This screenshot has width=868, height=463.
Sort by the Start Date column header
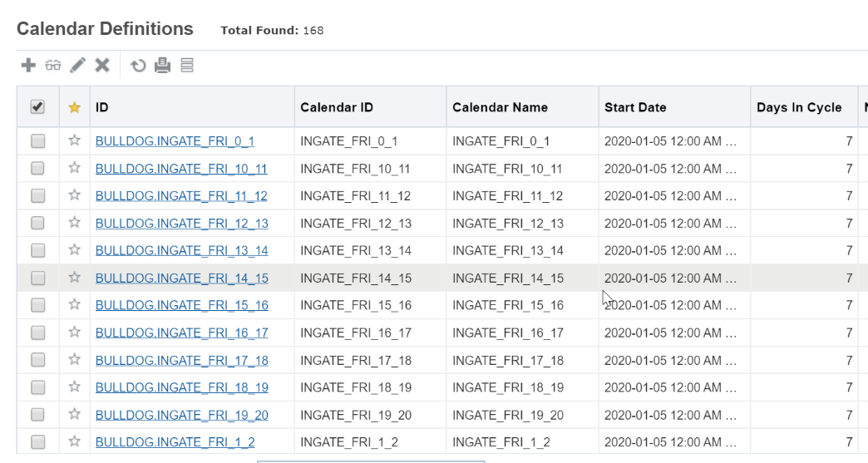pos(635,108)
